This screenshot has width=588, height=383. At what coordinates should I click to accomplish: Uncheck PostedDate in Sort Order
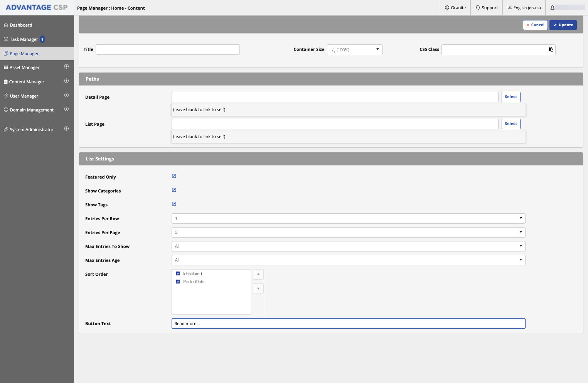178,282
